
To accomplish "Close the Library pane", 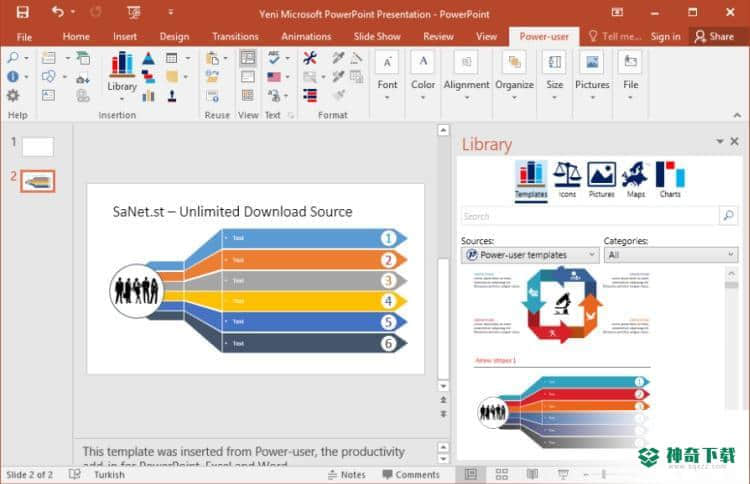I will pos(734,141).
